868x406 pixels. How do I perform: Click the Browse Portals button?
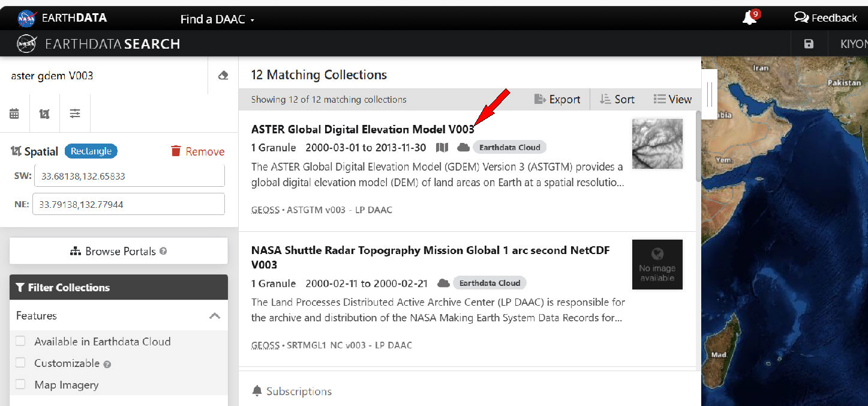click(119, 251)
